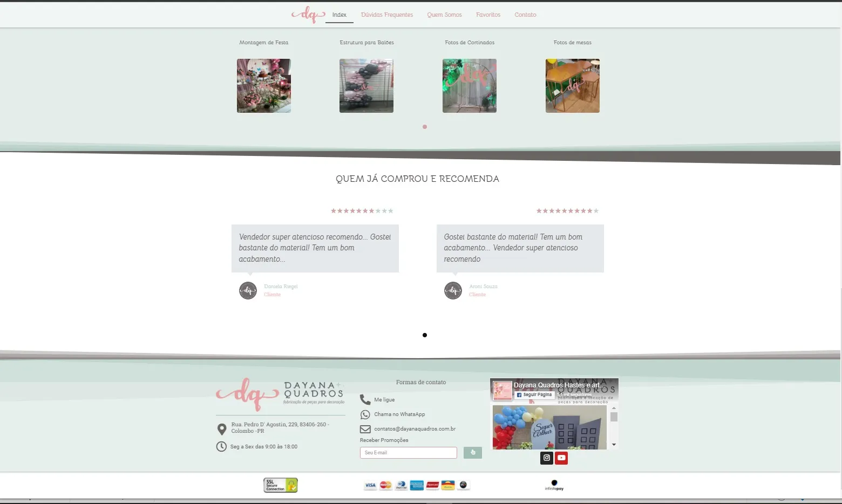
Task: Click the infinitepay logo
Action: 554,485
